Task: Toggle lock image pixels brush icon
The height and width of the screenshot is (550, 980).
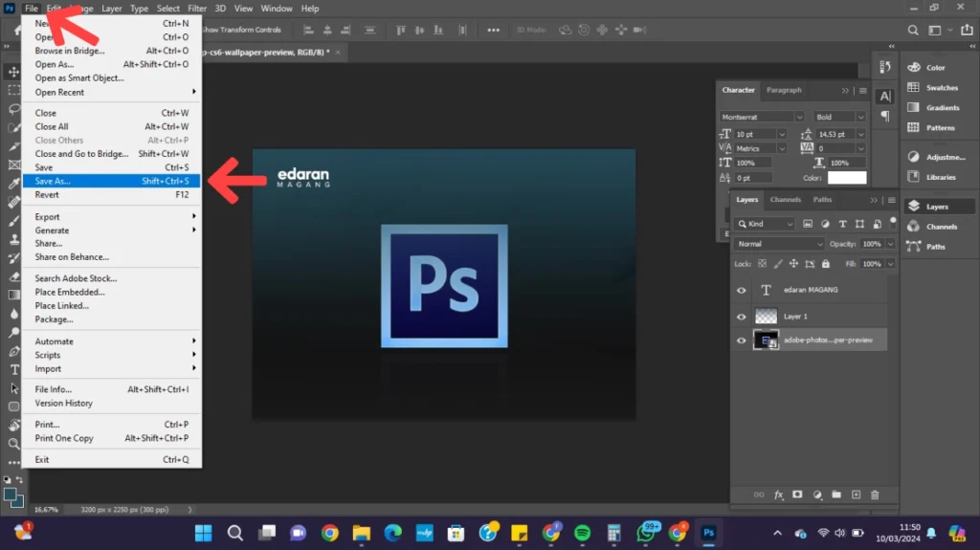Action: tap(777, 264)
